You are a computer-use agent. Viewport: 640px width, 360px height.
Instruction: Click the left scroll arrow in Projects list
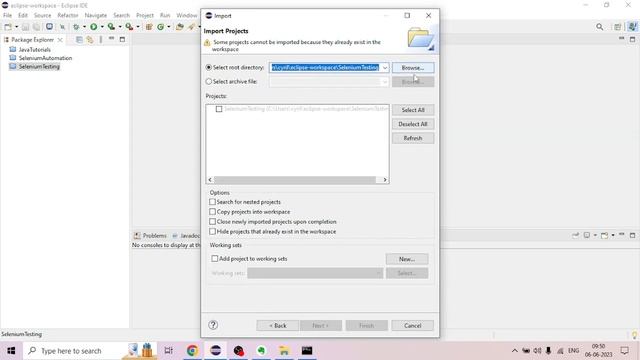click(210, 180)
